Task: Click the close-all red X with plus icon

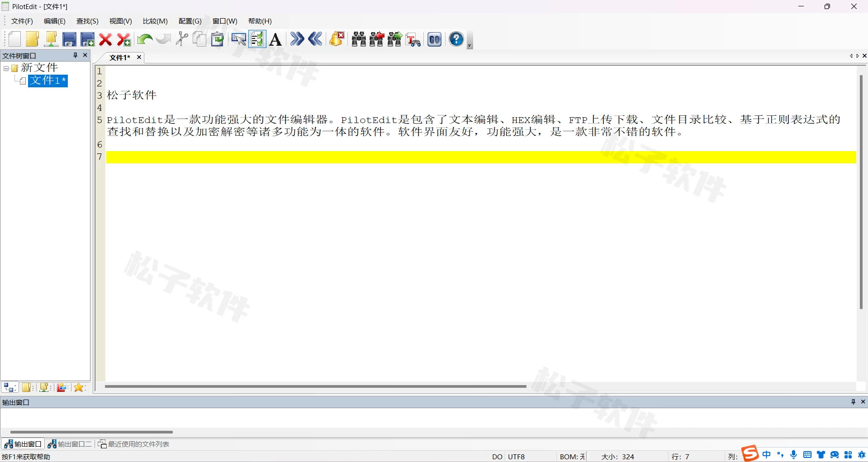Action: pos(123,39)
